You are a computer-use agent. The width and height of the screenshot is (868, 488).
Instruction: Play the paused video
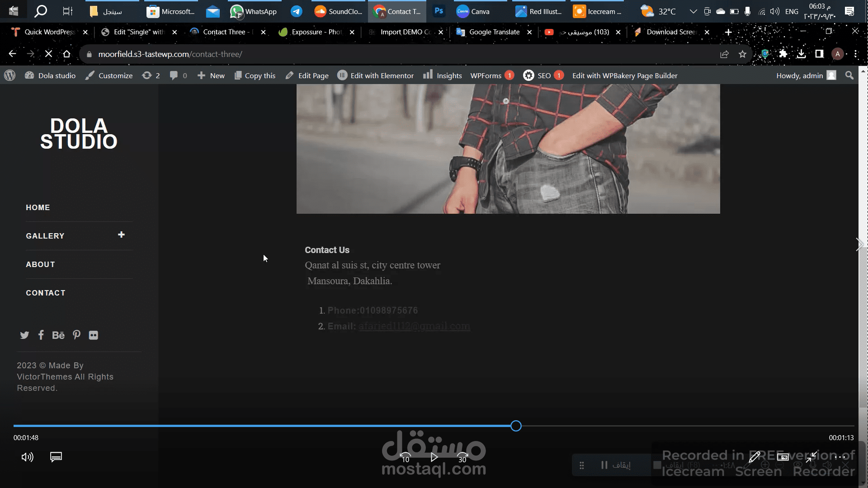tap(434, 457)
